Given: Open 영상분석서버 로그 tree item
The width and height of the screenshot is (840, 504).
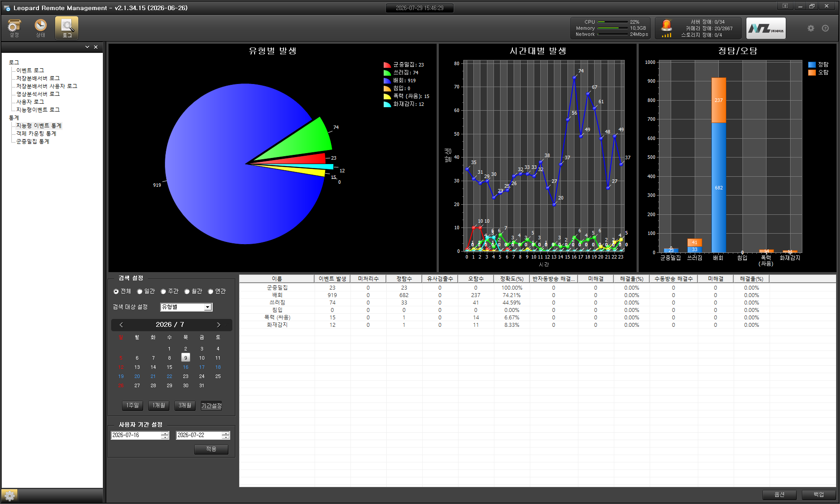Looking at the screenshot, I should [38, 94].
